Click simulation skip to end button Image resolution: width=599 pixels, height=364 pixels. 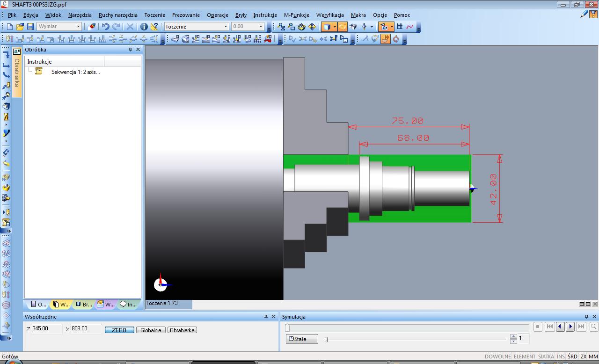tap(581, 327)
